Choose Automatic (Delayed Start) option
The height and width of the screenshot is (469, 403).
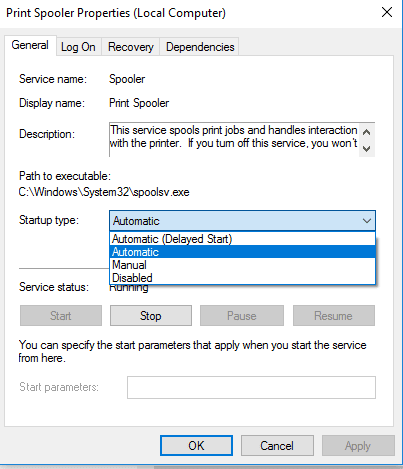point(242,239)
